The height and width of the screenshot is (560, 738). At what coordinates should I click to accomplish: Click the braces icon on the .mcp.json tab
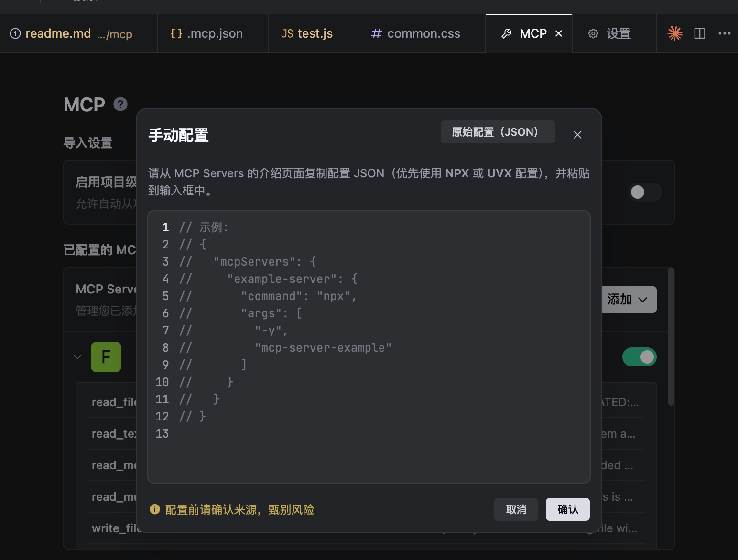(176, 33)
